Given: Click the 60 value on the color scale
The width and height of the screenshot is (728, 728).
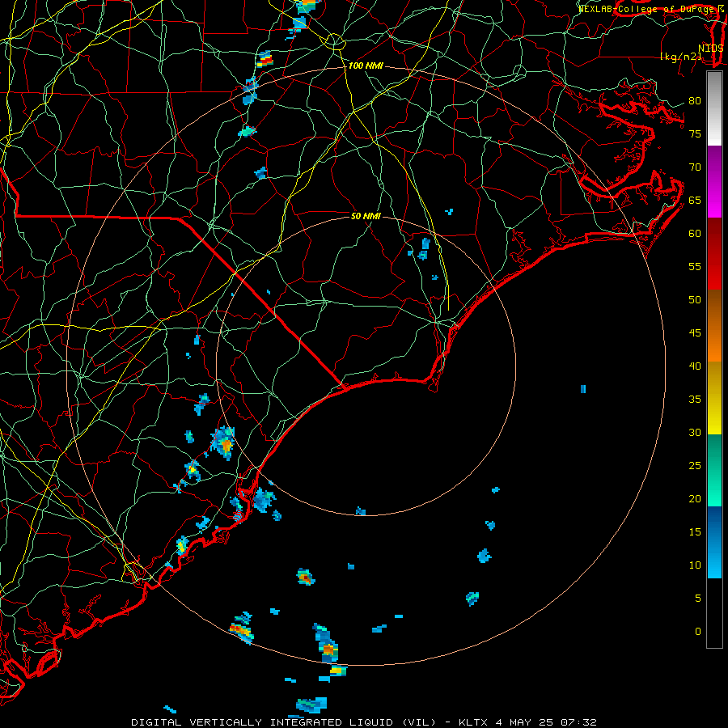Looking at the screenshot, I should [x=695, y=234].
